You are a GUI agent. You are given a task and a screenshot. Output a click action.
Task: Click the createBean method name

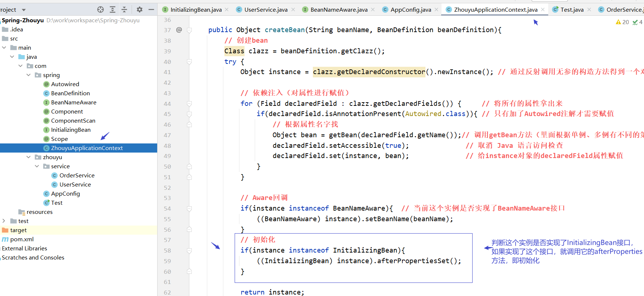pos(285,30)
